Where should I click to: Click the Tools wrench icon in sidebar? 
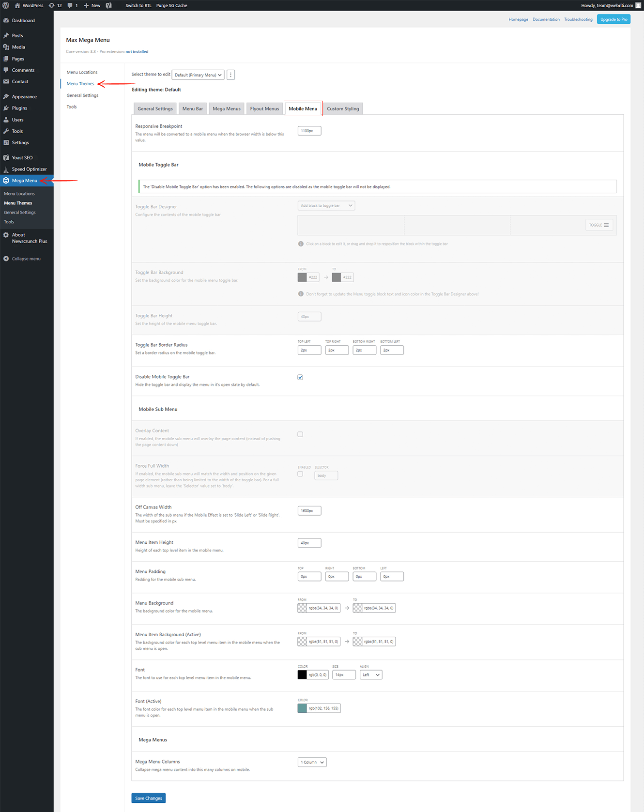(x=6, y=131)
